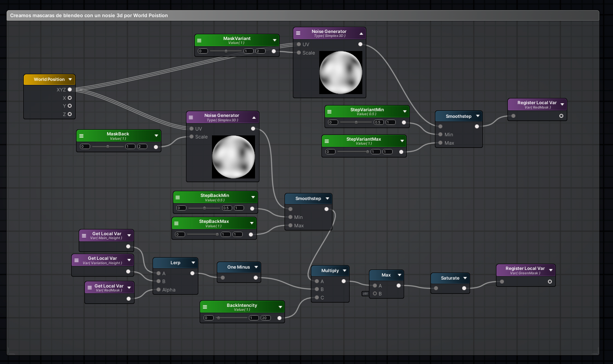Click the menu icon on the StepBackMin node
This screenshot has height=364, width=613.
click(x=178, y=197)
